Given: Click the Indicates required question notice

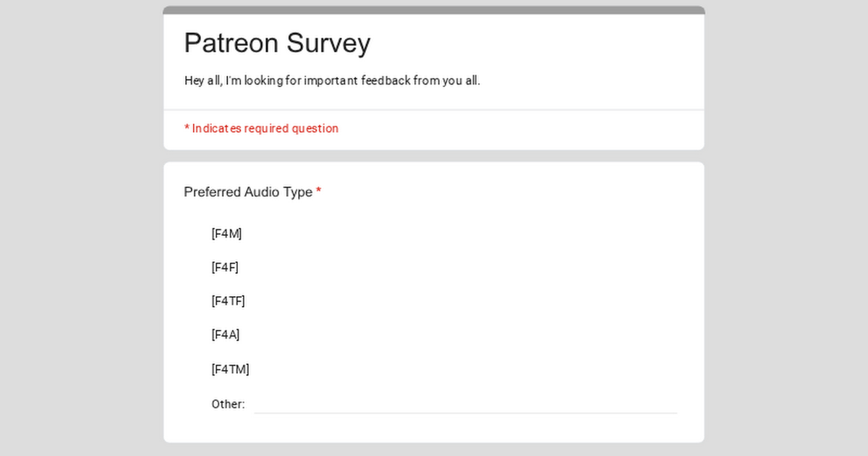Looking at the screenshot, I should 261,128.
